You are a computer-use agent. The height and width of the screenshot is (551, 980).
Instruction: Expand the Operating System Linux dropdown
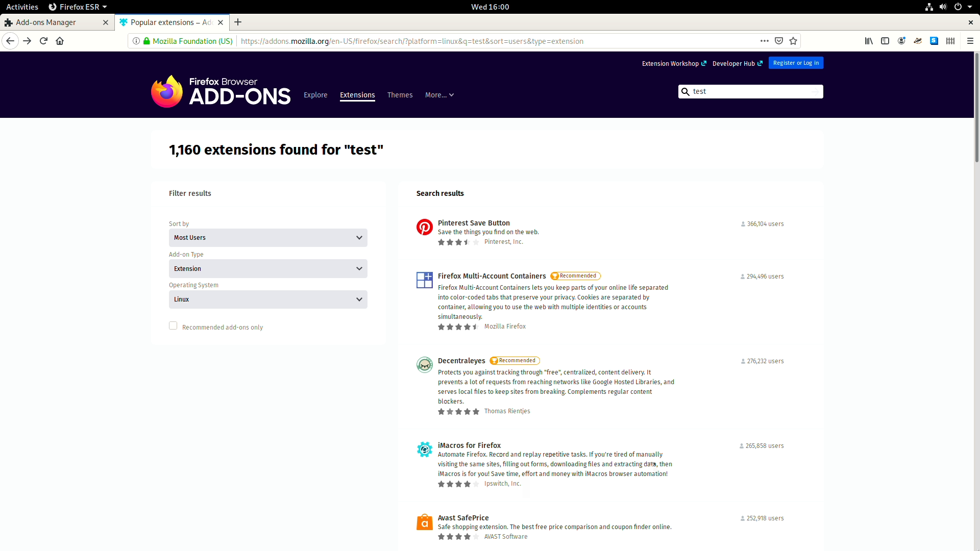coord(267,298)
